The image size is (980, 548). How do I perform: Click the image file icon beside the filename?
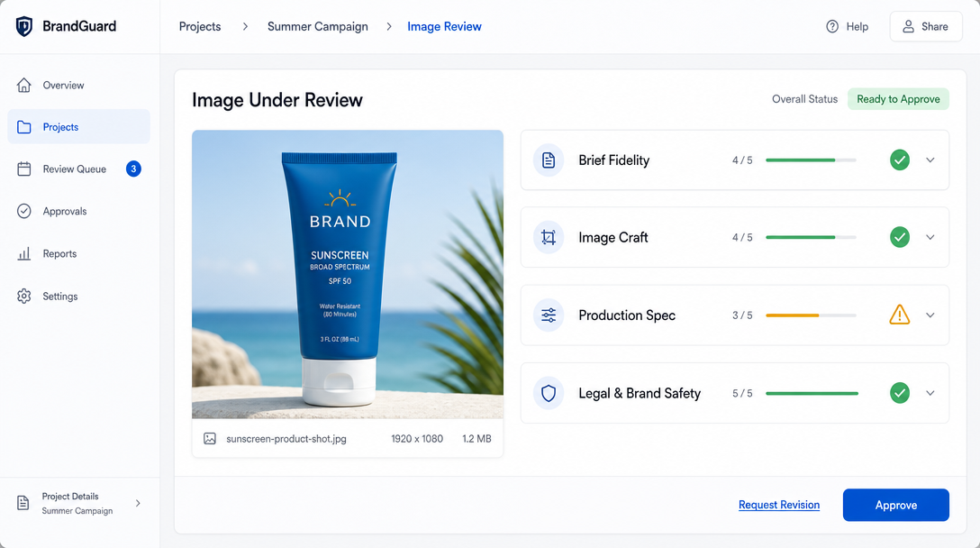210,439
